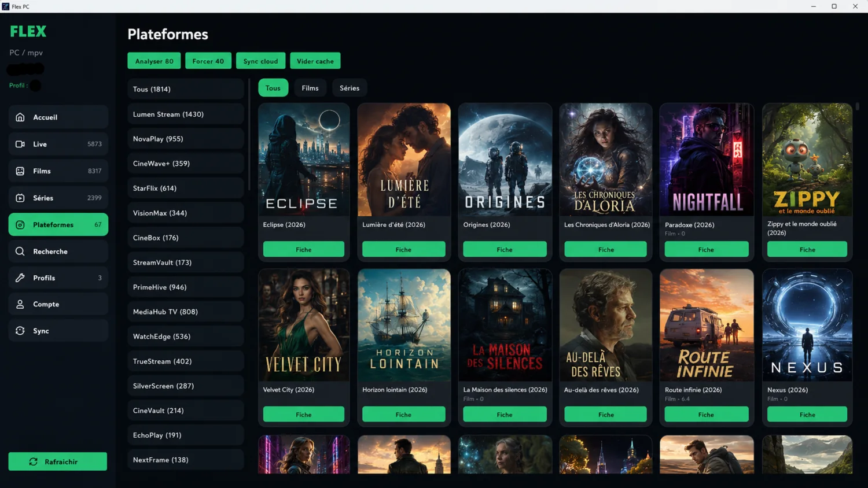Click the Live camera icon

(20, 144)
